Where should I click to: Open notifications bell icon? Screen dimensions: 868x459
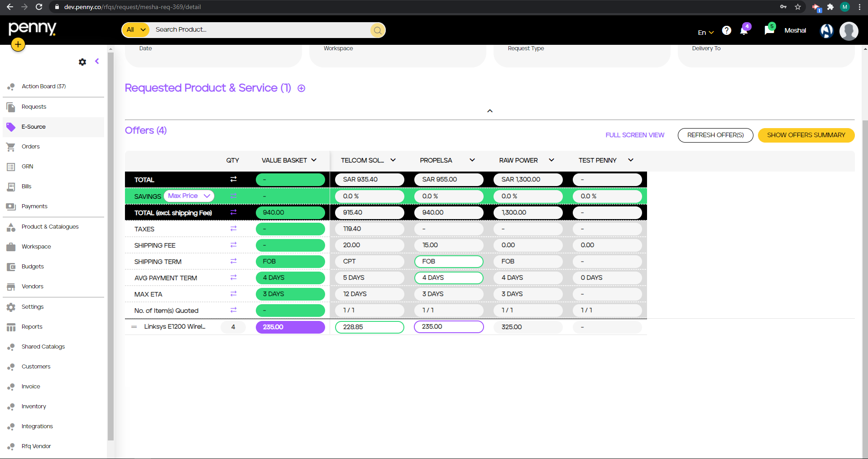coord(744,30)
